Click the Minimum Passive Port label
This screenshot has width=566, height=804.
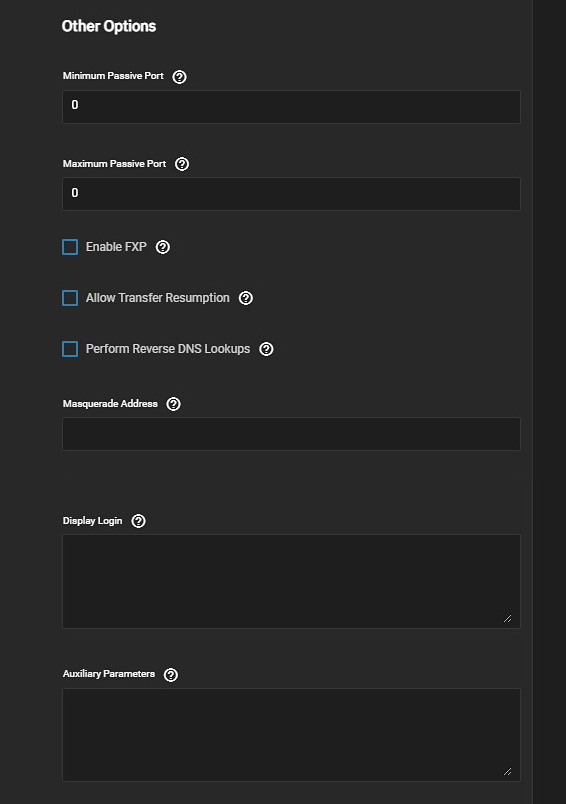(x=113, y=76)
